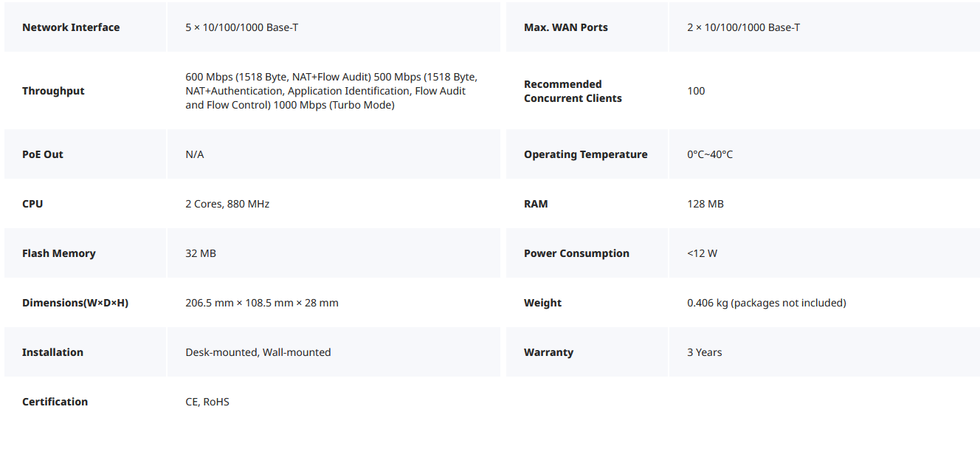The width and height of the screenshot is (980, 449).
Task: Click the RAM label
Action: pyautogui.click(x=536, y=204)
